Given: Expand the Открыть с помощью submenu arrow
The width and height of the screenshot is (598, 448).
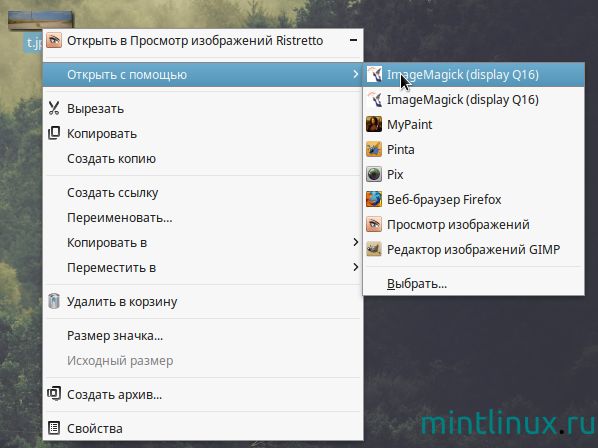Looking at the screenshot, I should click(355, 74).
